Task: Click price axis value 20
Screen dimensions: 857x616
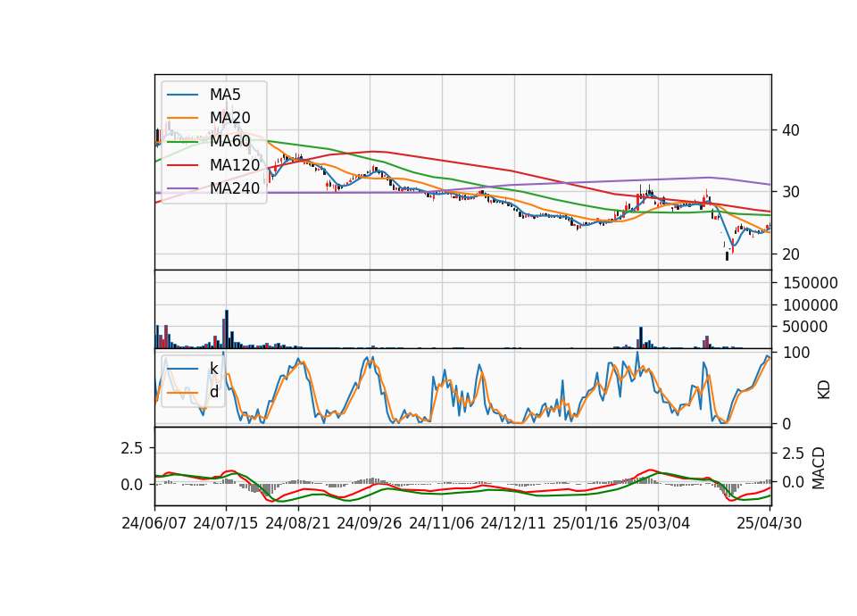Action: point(791,254)
